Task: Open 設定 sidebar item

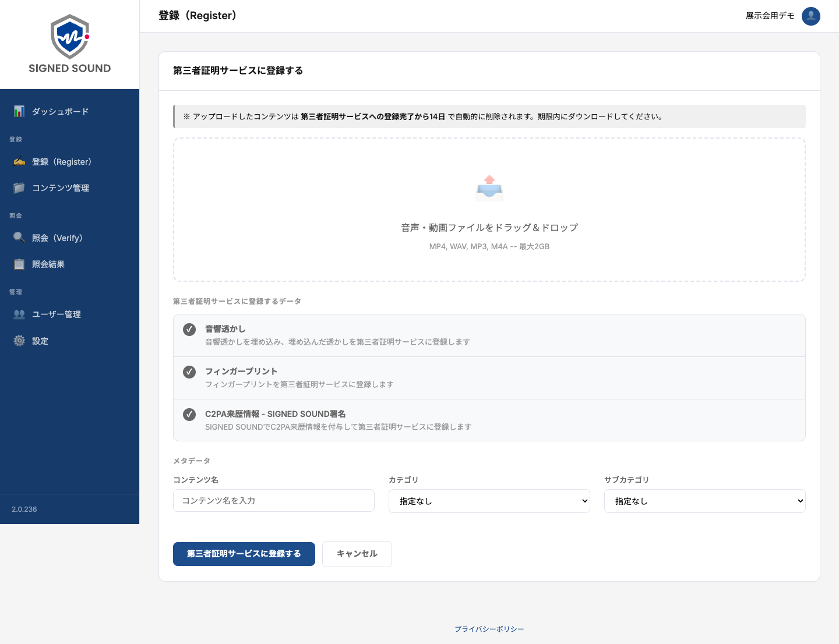Action: point(70,341)
